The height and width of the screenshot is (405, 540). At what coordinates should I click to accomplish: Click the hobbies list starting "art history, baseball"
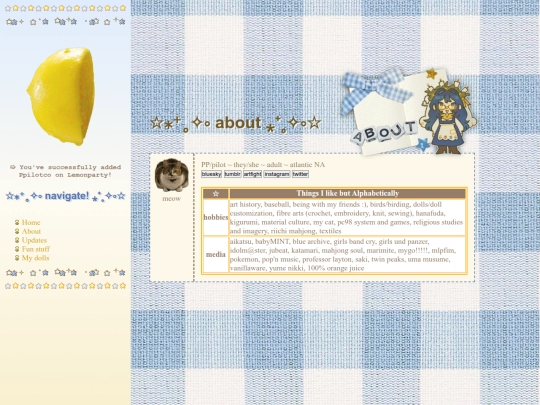[x=347, y=217]
